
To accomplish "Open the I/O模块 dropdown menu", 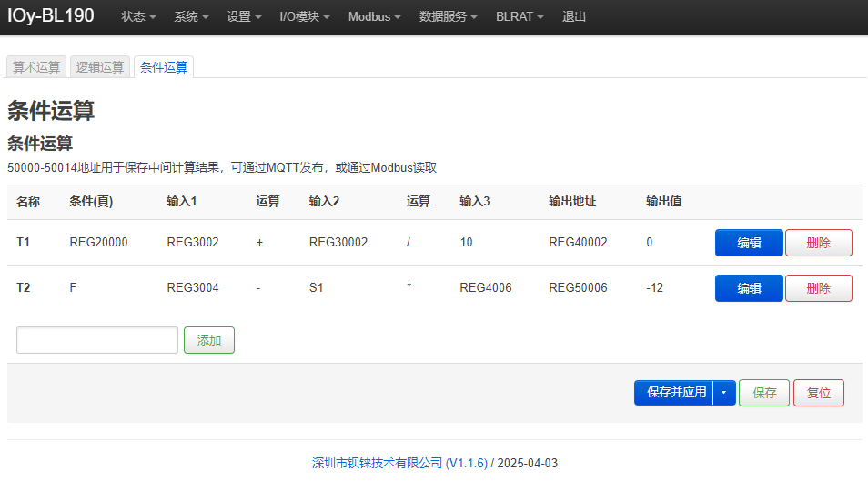I will [305, 16].
